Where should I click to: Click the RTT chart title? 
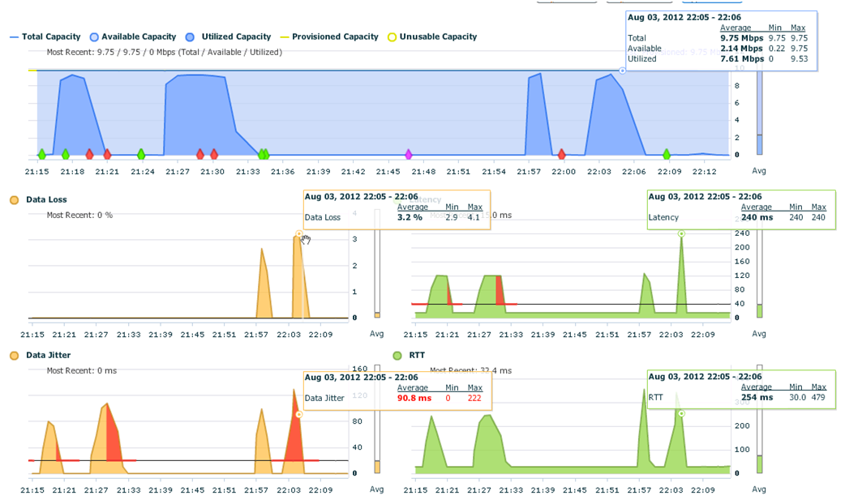(418, 355)
